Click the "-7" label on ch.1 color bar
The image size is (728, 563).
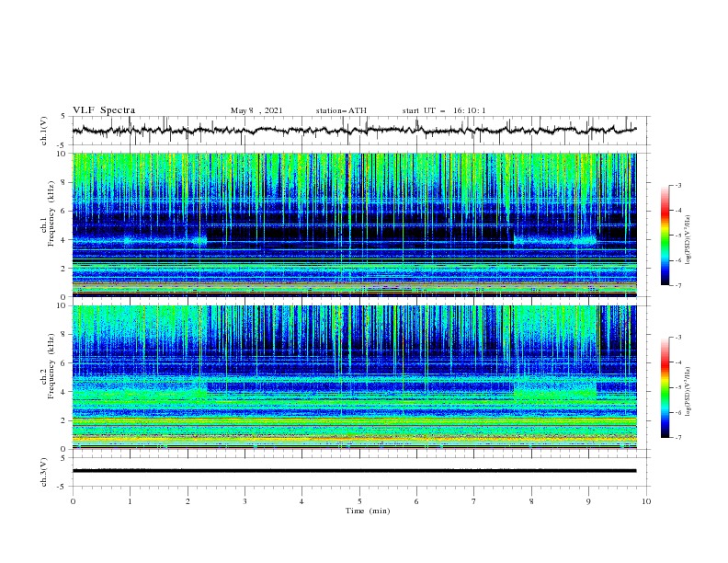pyautogui.click(x=677, y=285)
